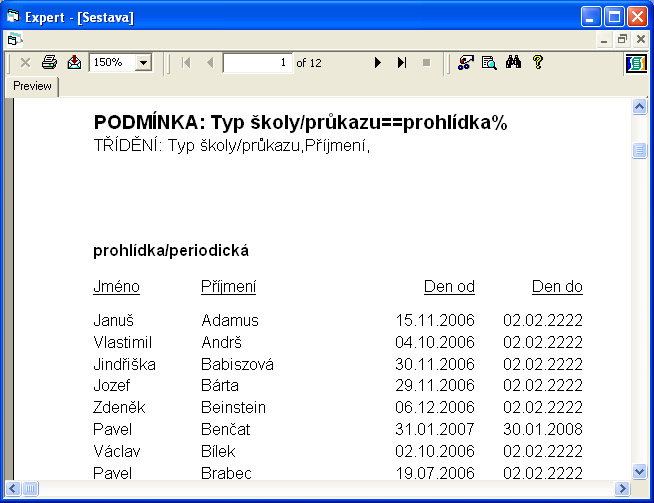Go to the next page arrow
This screenshot has height=503, width=654.
378,63
